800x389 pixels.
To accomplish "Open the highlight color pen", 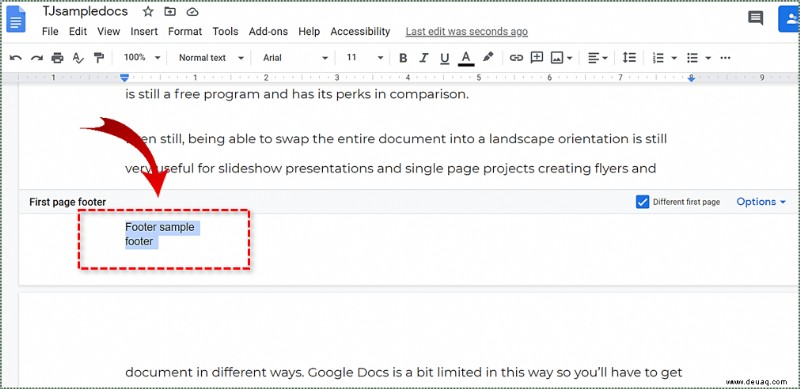I will [x=488, y=57].
